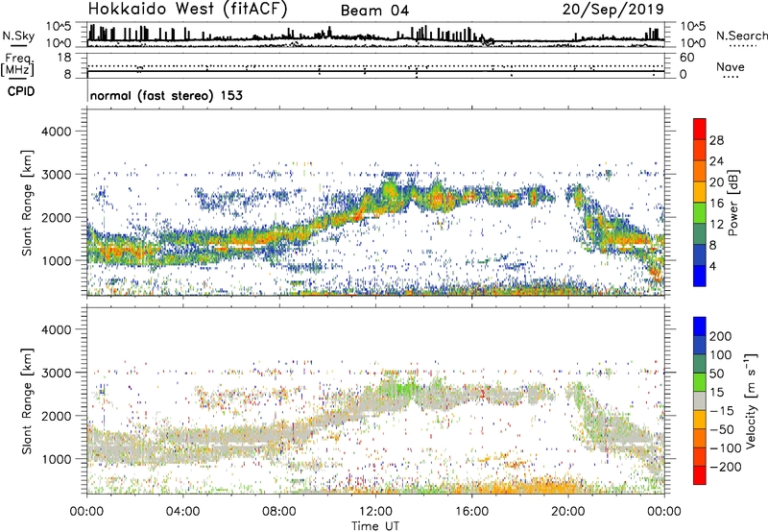Click the '-50' label on Velocity scale
Image resolution: width=768 pixels, height=532 pixels.
click(x=722, y=429)
